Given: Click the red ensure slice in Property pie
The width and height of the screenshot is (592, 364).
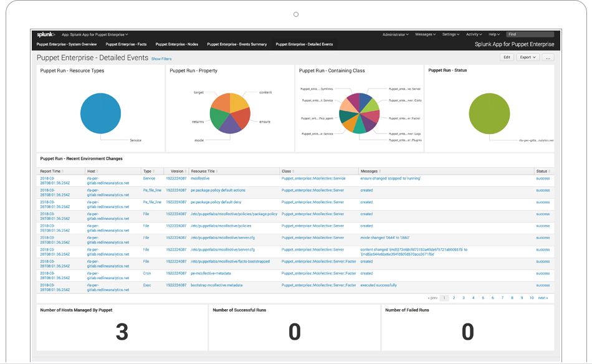Looking at the screenshot, I should (x=242, y=118).
